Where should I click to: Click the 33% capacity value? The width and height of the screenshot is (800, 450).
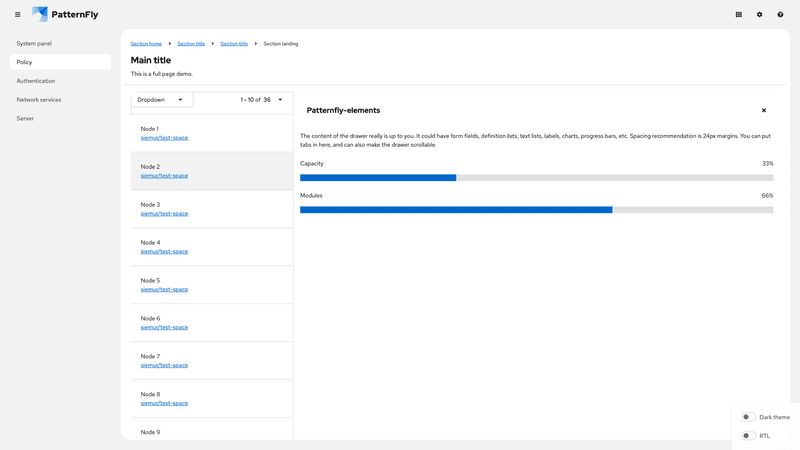tap(767, 164)
